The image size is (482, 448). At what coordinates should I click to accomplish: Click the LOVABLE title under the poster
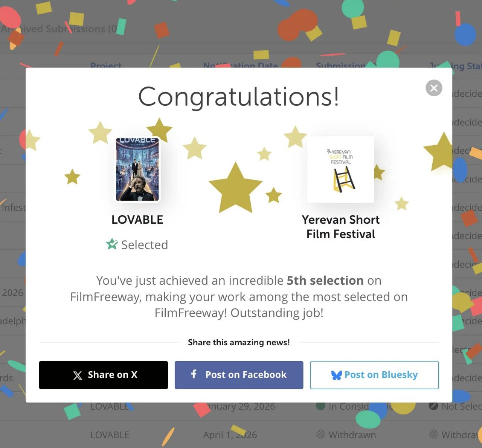(137, 220)
